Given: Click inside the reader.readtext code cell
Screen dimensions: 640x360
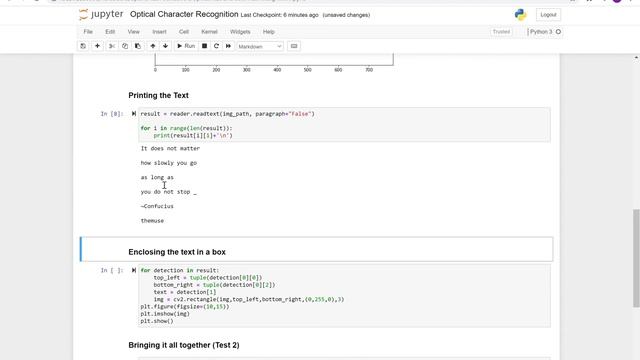Looking at the screenshot, I should tap(344, 124).
